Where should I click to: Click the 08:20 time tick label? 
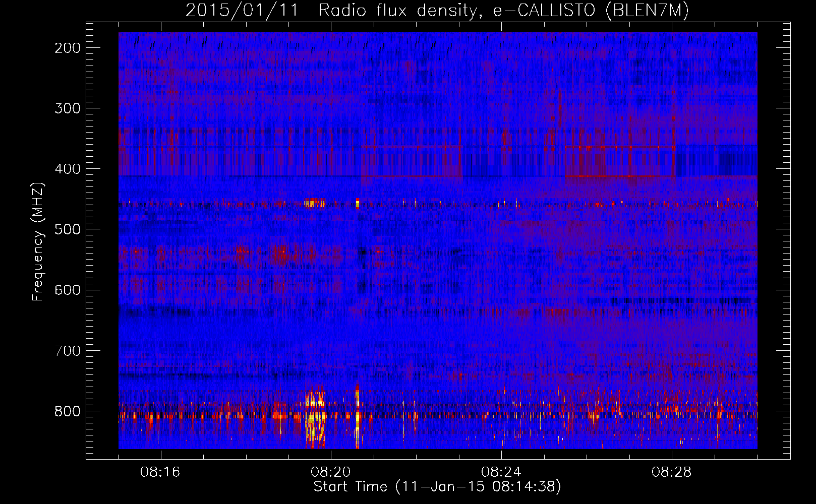(x=331, y=472)
